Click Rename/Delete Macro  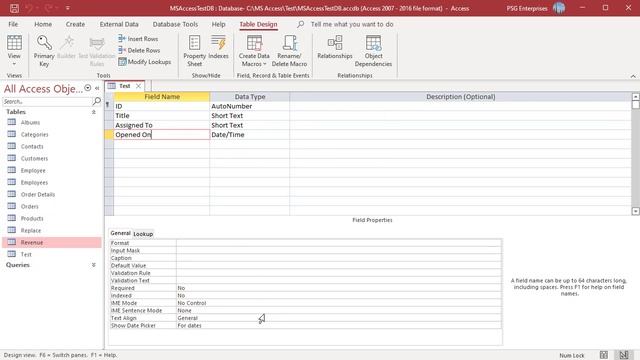click(289, 51)
